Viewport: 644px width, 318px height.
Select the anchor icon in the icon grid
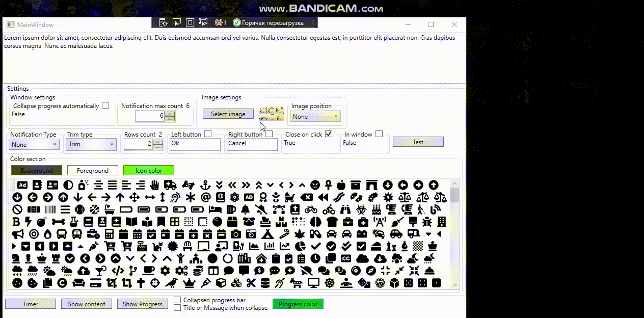click(x=206, y=185)
